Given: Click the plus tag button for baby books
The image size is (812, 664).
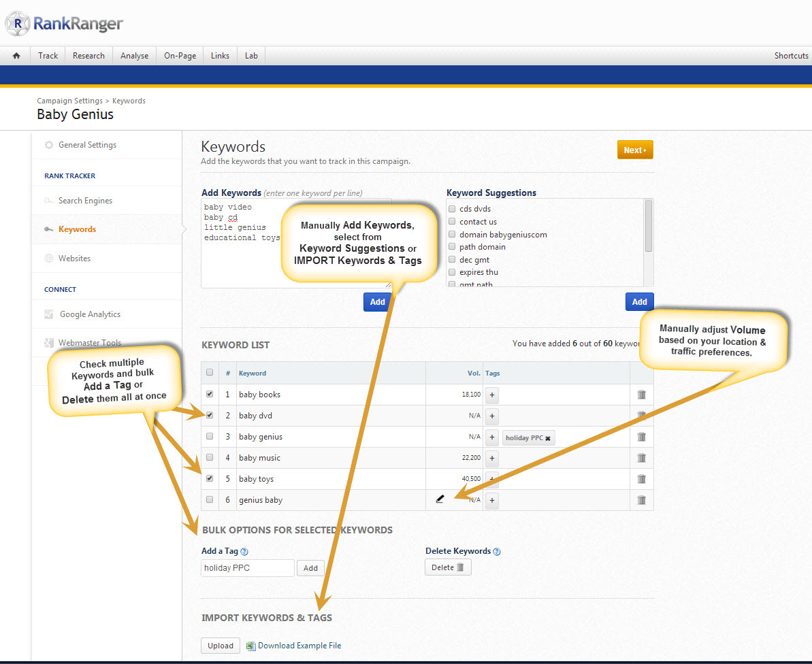Looking at the screenshot, I should pos(492,395).
